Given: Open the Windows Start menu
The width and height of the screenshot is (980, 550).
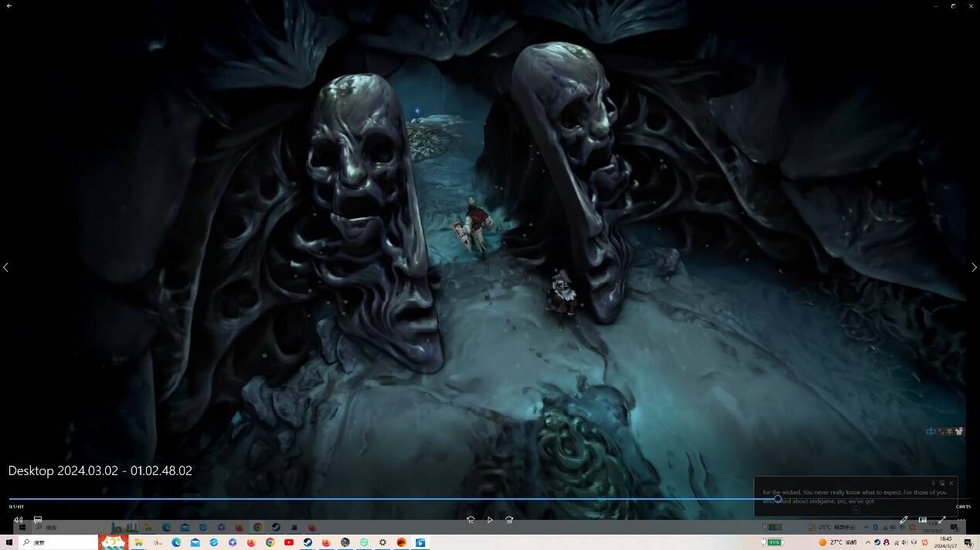Looking at the screenshot, I should (8, 542).
